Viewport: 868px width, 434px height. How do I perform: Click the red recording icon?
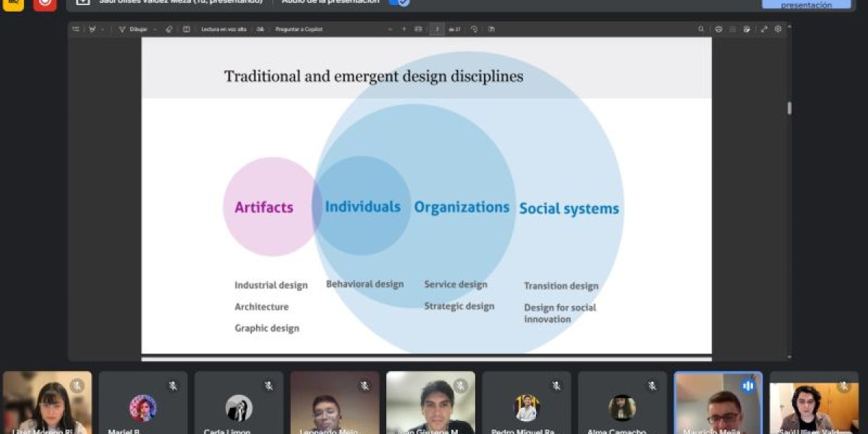tap(45, 3)
